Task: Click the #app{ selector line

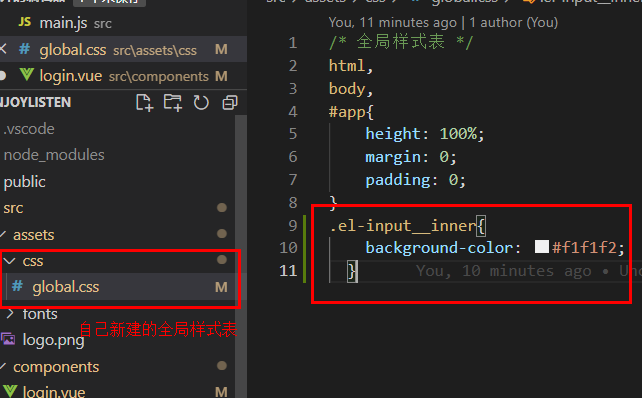Action: 351,111
